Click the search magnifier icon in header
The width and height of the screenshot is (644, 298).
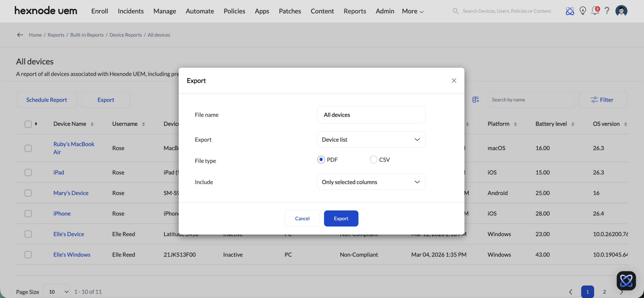tap(456, 11)
